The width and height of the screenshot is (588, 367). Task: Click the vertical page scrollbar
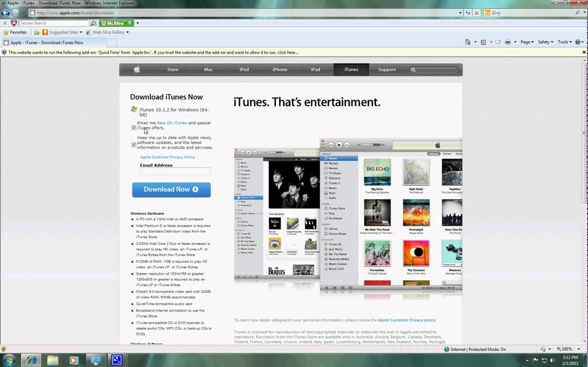[x=584, y=133]
